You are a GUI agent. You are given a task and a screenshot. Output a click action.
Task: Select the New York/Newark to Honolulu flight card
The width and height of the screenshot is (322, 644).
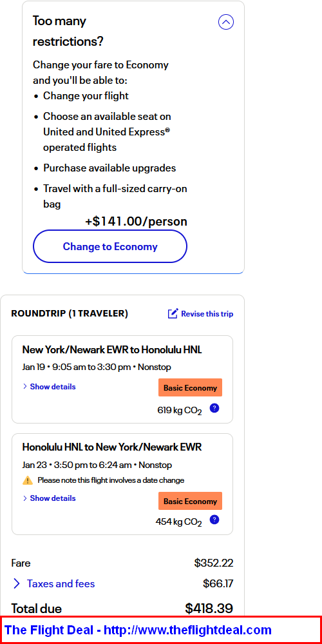pos(122,380)
